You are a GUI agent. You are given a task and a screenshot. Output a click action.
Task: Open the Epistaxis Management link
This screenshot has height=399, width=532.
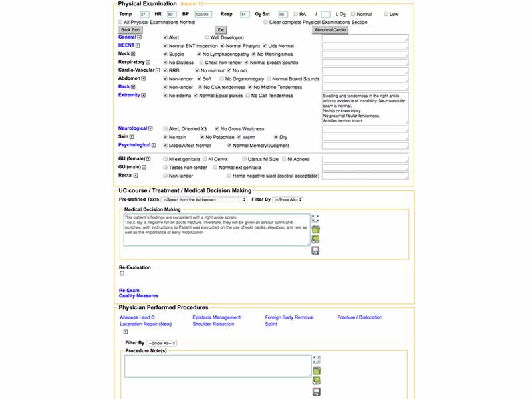click(x=216, y=317)
